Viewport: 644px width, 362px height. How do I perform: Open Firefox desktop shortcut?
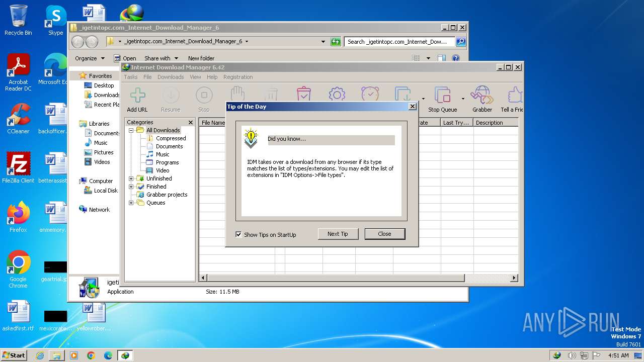[x=18, y=217]
